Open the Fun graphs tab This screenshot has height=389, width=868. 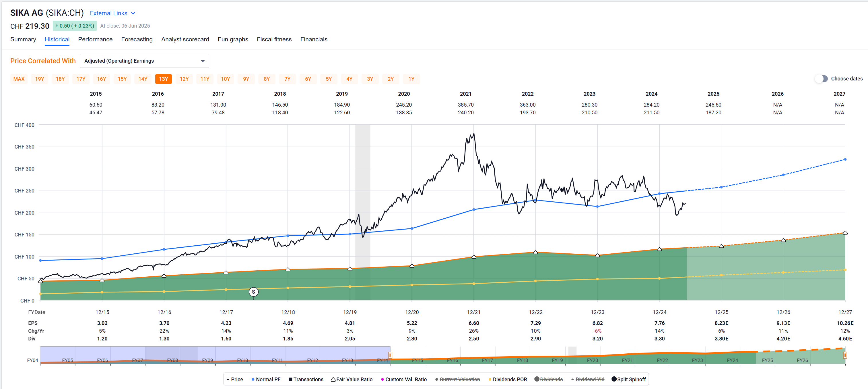point(233,39)
